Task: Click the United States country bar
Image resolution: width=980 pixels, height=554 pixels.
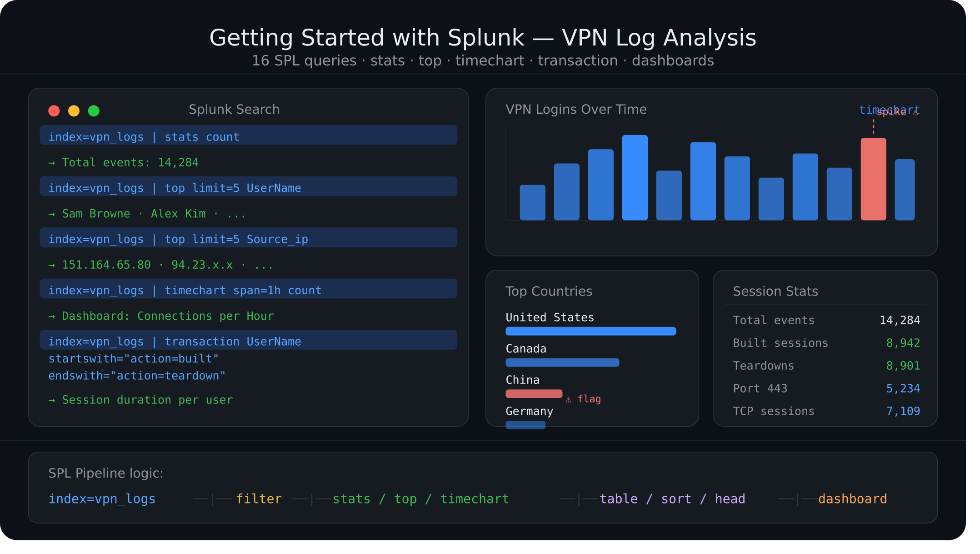Action: 590,331
